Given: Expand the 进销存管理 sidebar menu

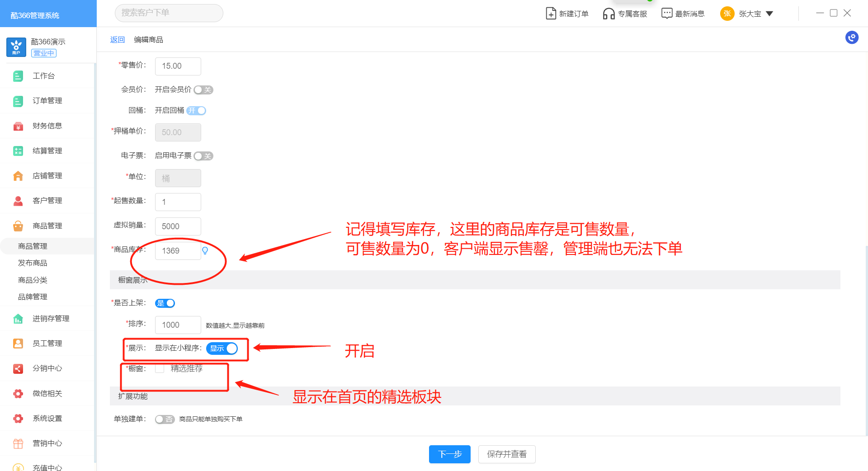Looking at the screenshot, I should (51, 319).
